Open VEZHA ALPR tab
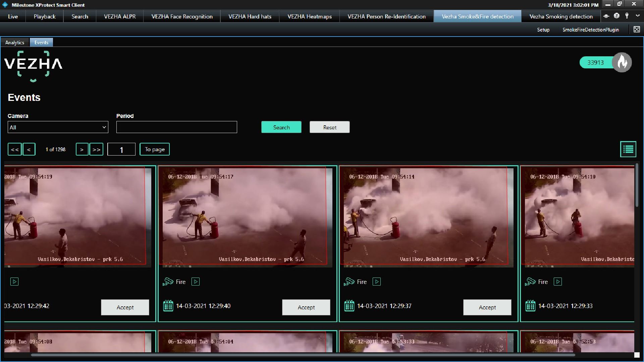 pos(120,16)
